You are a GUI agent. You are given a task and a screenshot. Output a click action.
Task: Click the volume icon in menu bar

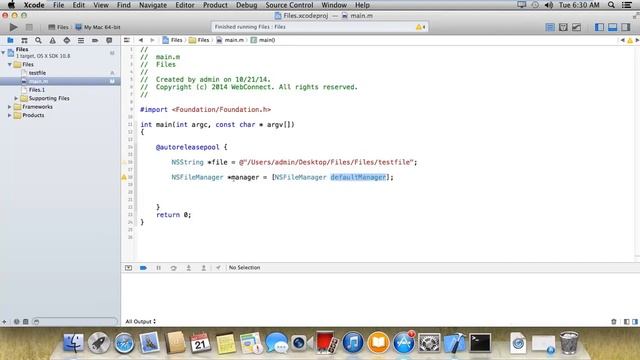pos(549,5)
